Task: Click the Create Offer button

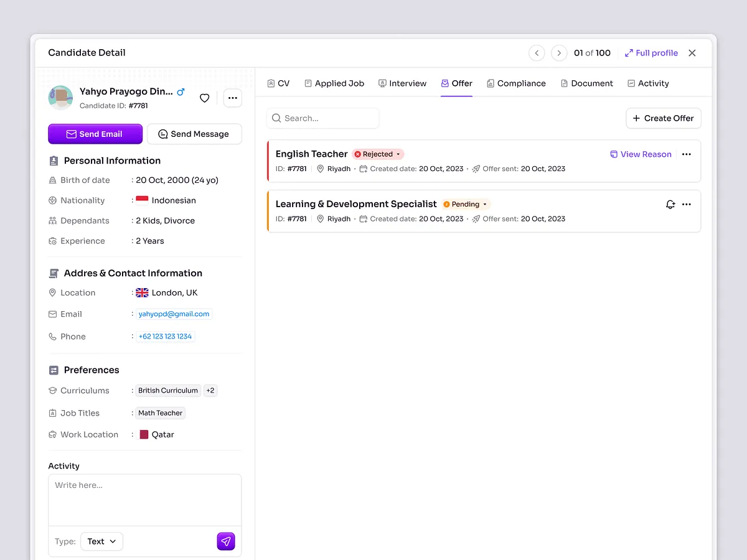Action: [664, 118]
